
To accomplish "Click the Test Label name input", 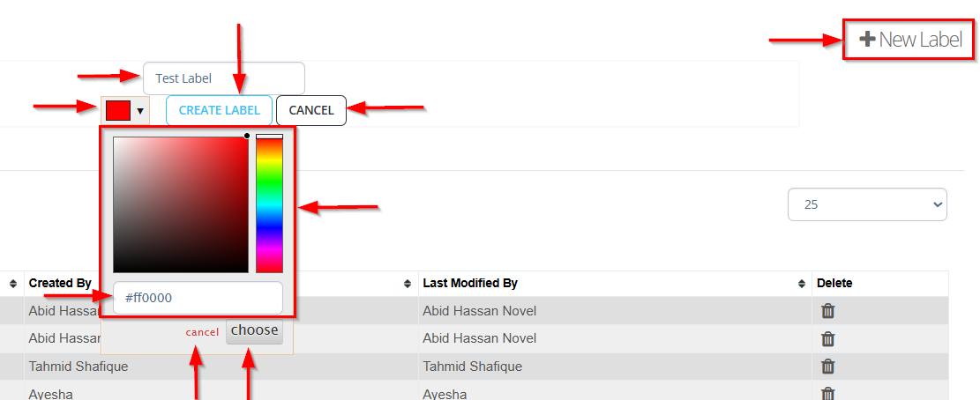I will [223, 78].
